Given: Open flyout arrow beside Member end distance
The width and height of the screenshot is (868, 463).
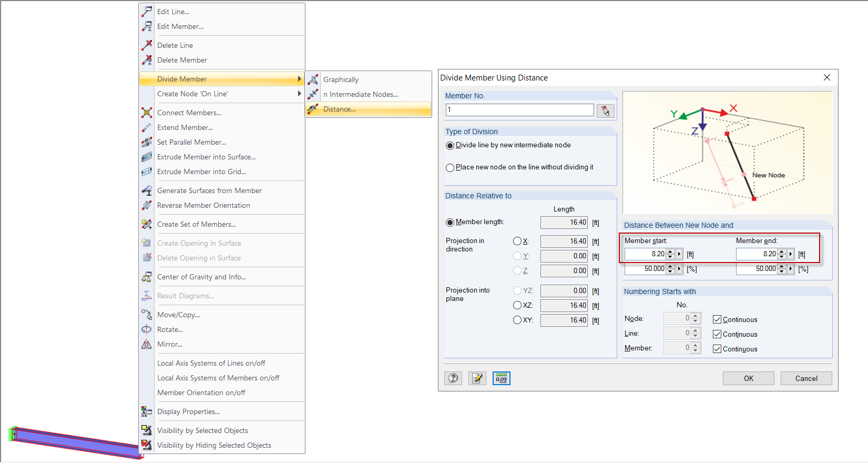Looking at the screenshot, I should pos(791,254).
